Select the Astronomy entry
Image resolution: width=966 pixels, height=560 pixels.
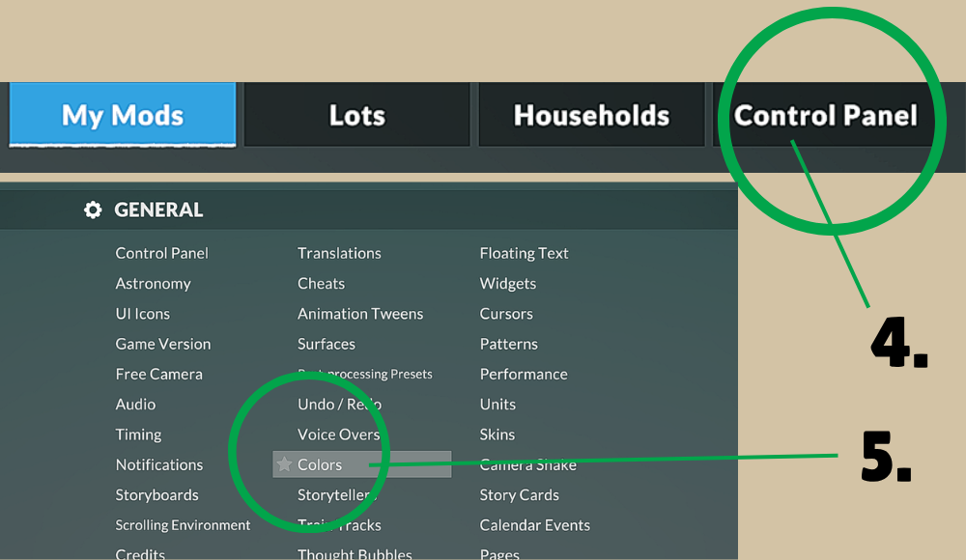pos(154,284)
